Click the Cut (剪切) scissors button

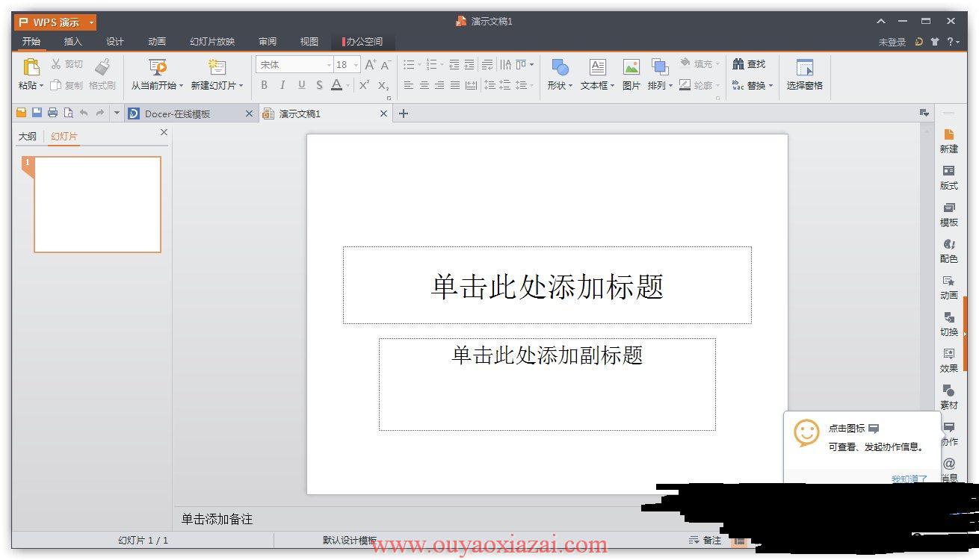coord(67,64)
